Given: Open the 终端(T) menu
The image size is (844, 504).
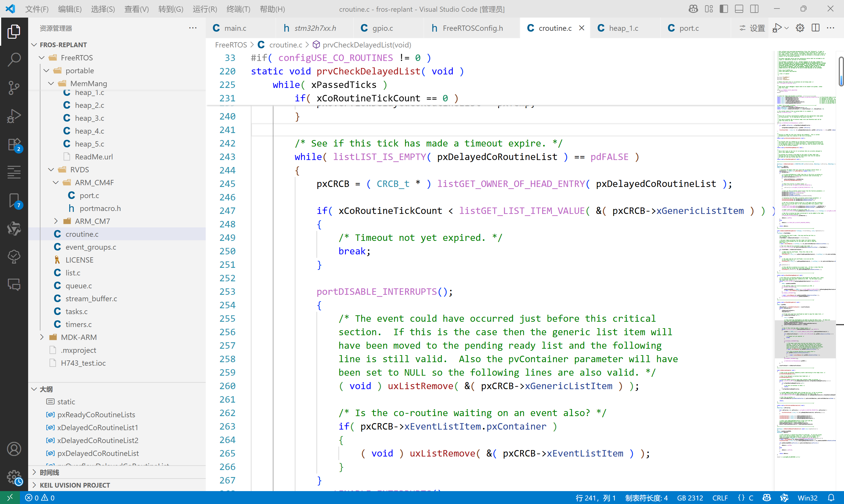Looking at the screenshot, I should [238, 9].
